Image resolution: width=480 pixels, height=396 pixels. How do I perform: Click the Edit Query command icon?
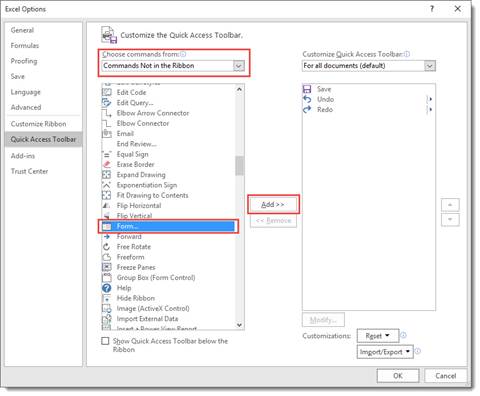pyautogui.click(x=107, y=103)
